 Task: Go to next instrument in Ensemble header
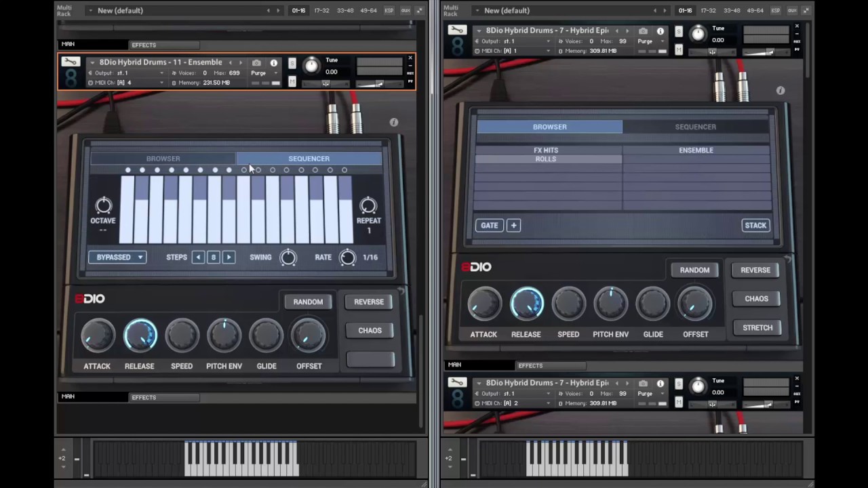click(240, 62)
